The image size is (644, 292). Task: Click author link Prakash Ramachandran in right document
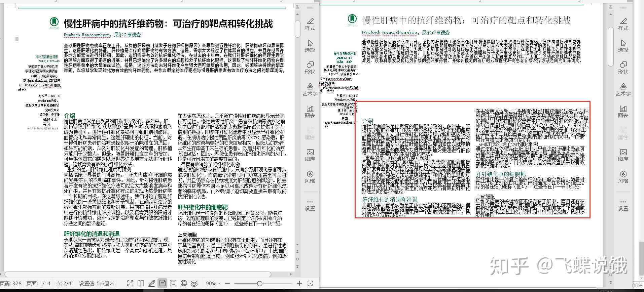coord(390,33)
